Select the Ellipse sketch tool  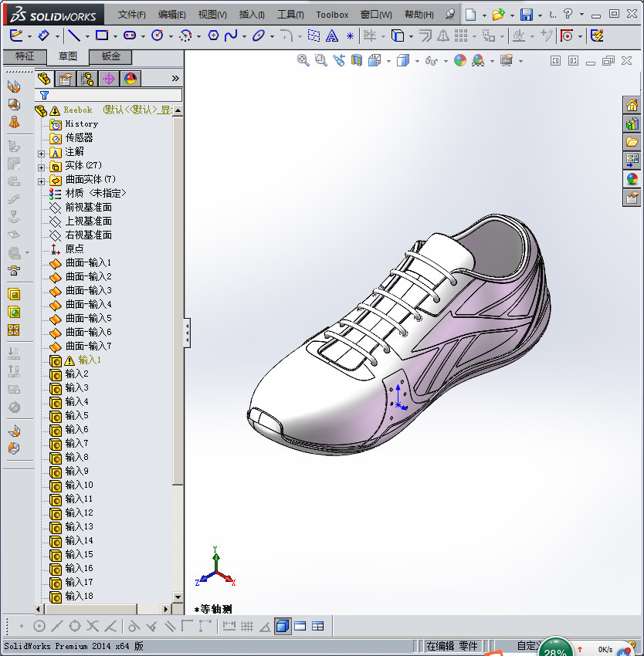click(259, 36)
